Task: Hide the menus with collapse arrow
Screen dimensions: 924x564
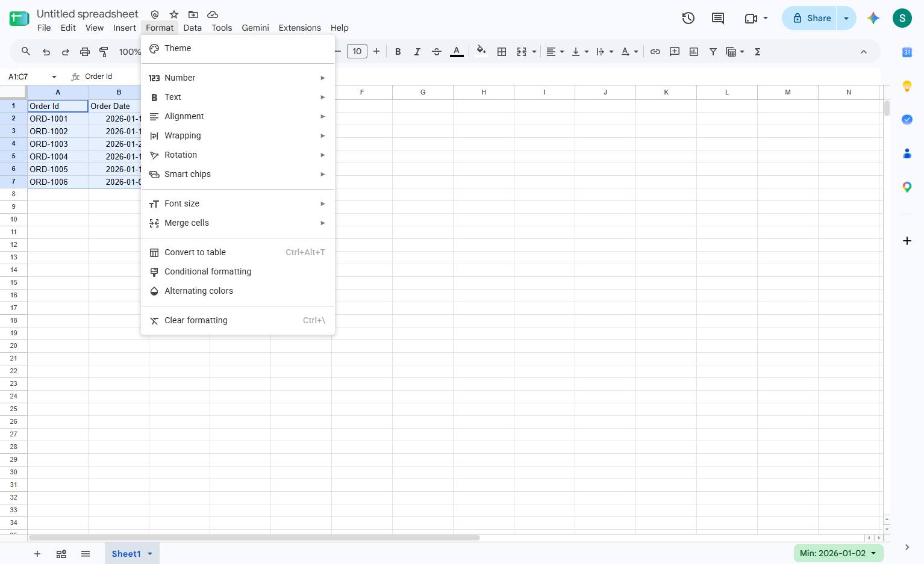Action: [864, 52]
